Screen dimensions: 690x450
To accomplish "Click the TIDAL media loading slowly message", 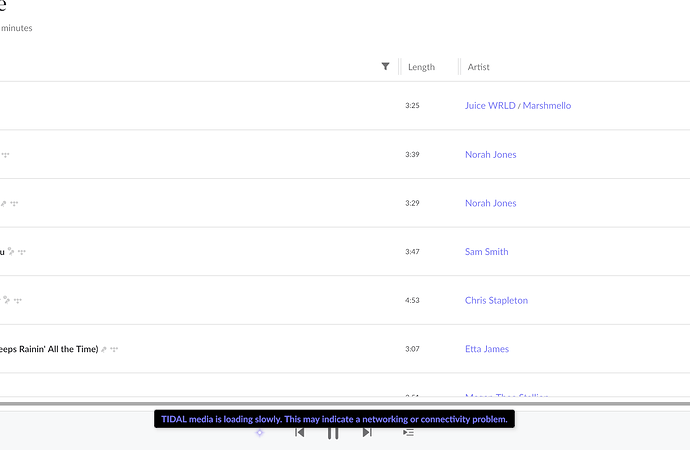I will 334,419.
